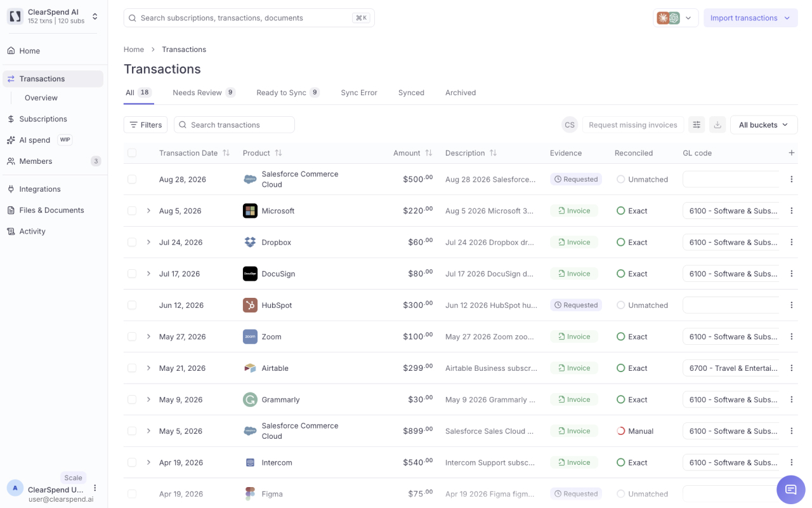Sort by Transaction Date arrows
Screen dimensions: 812x508
tap(226, 153)
